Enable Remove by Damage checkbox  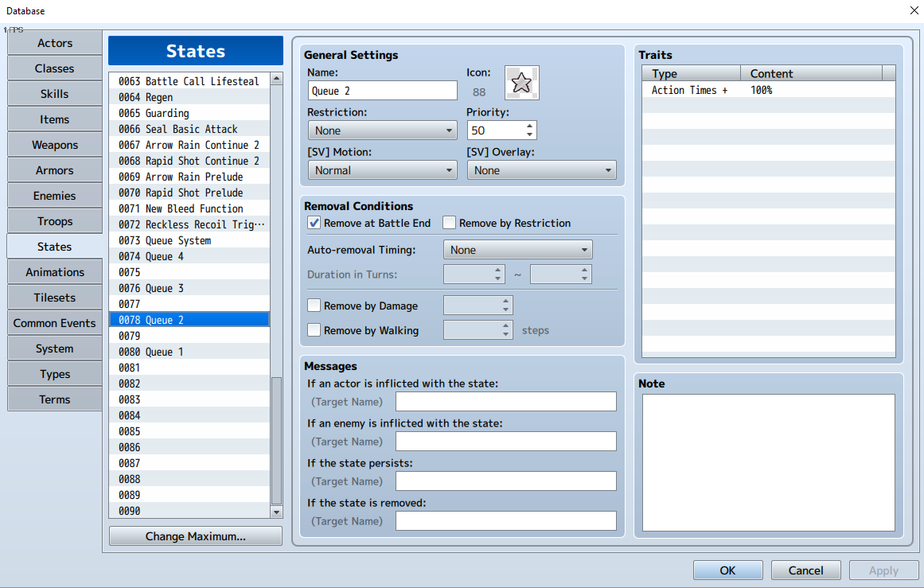(314, 306)
